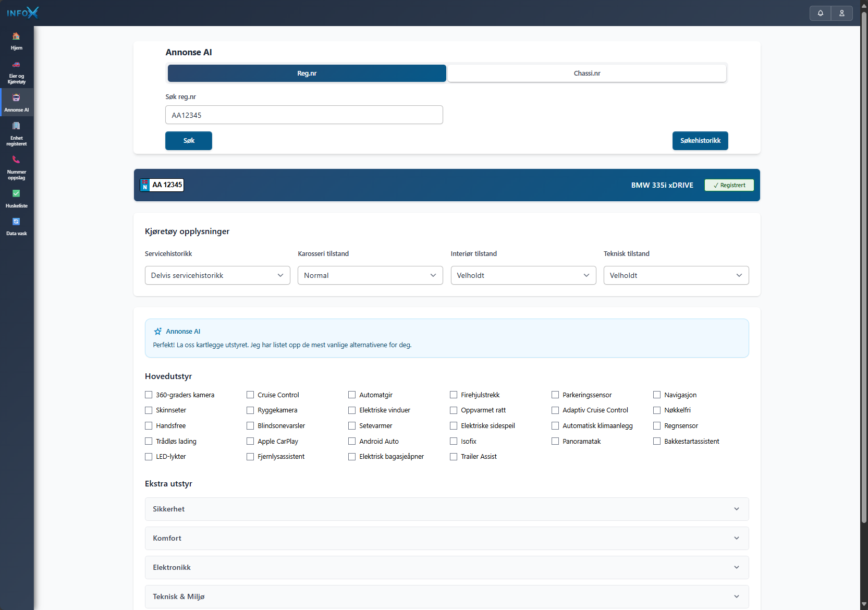The height and width of the screenshot is (610, 868).
Task: Open the Huskeliste checklist icon
Action: click(16, 194)
